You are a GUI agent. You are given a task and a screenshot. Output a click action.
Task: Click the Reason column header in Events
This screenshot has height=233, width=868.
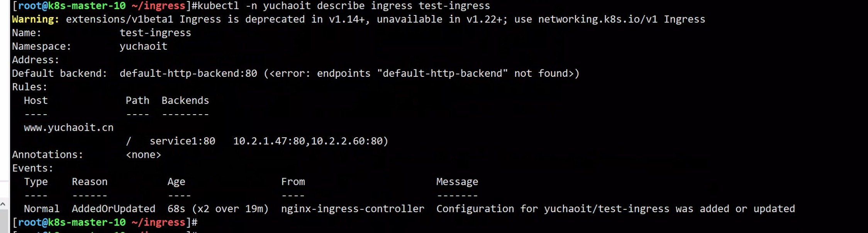coord(90,182)
